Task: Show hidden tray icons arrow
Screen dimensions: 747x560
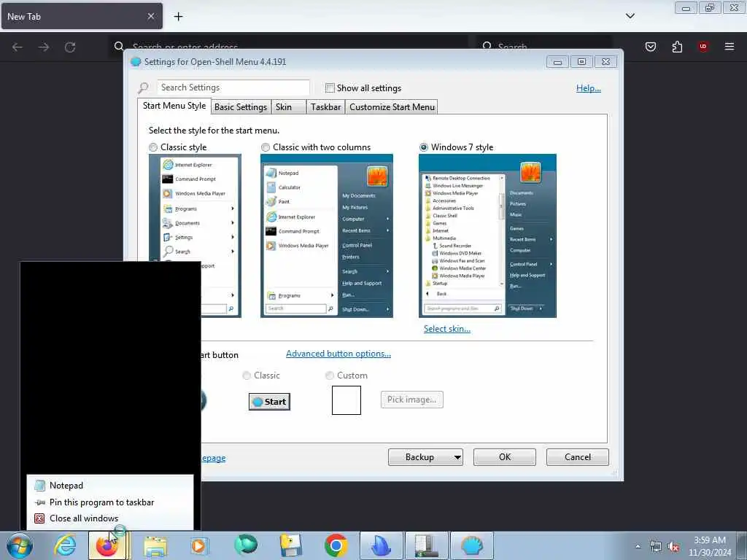Action: click(x=638, y=546)
